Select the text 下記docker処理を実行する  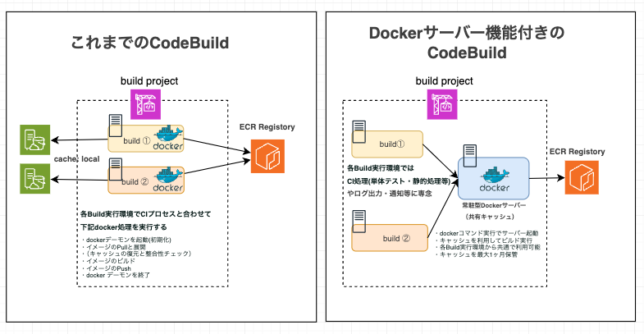point(124,227)
